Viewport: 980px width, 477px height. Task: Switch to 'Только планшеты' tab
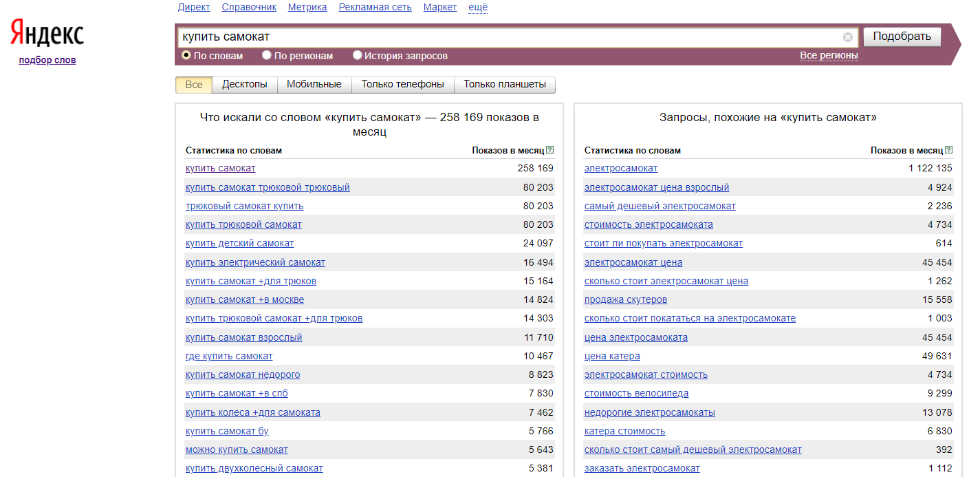click(x=505, y=85)
